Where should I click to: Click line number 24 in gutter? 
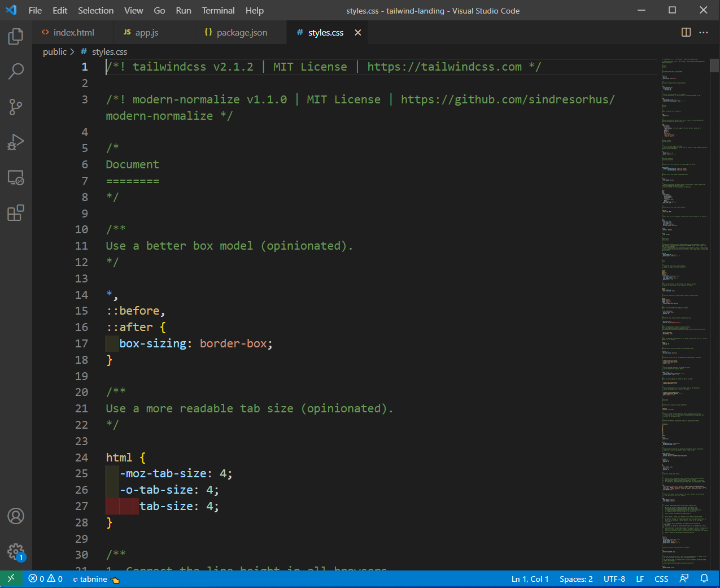pyautogui.click(x=82, y=458)
